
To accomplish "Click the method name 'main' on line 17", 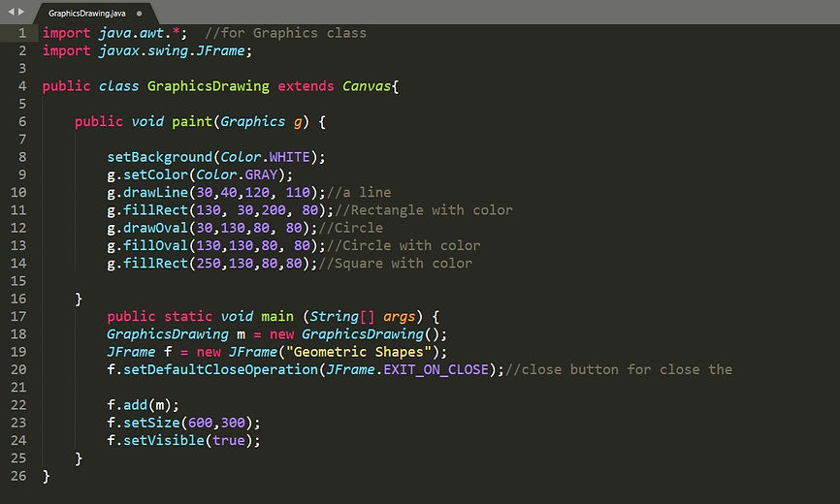I will pyautogui.click(x=277, y=317).
